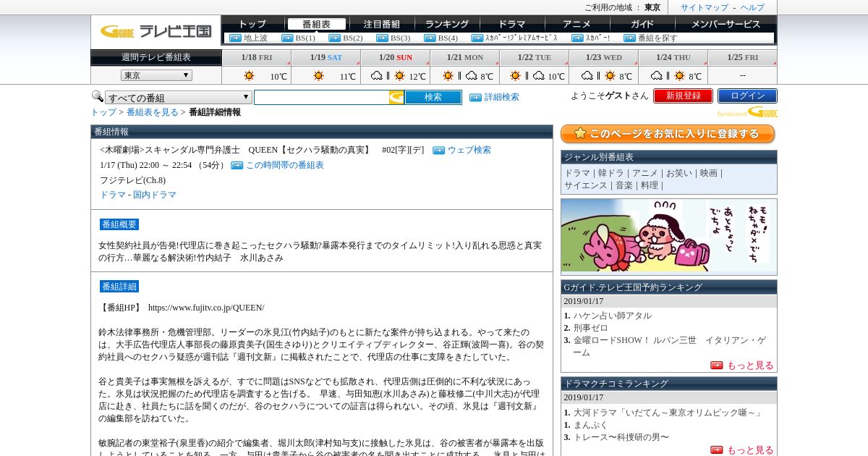Viewport: 868px width, 456px height.
Task: Click the red 新規登録 button
Action: tap(683, 96)
